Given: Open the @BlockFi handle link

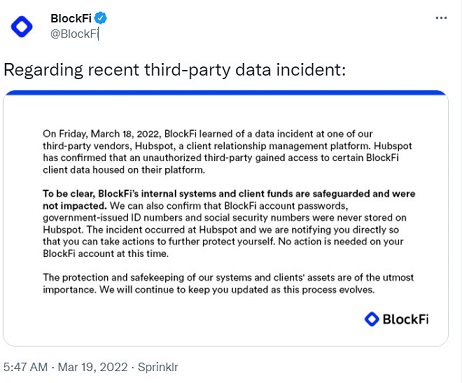Looking at the screenshot, I should 74,34.
